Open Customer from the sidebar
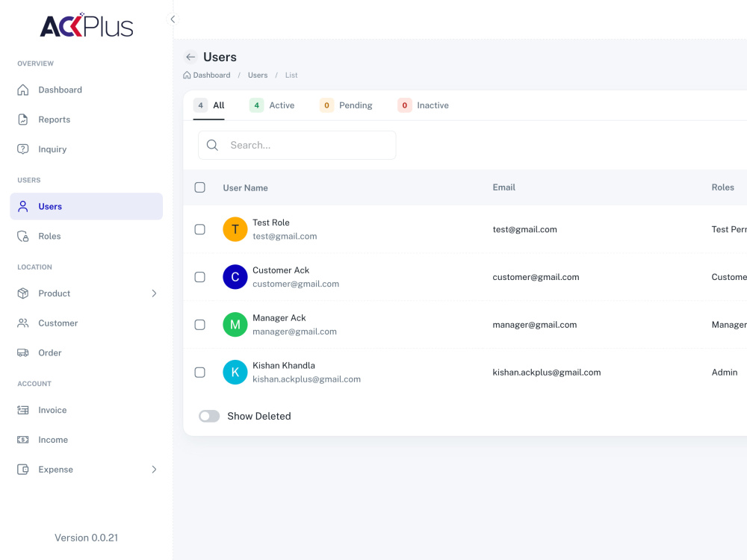 click(x=86, y=323)
